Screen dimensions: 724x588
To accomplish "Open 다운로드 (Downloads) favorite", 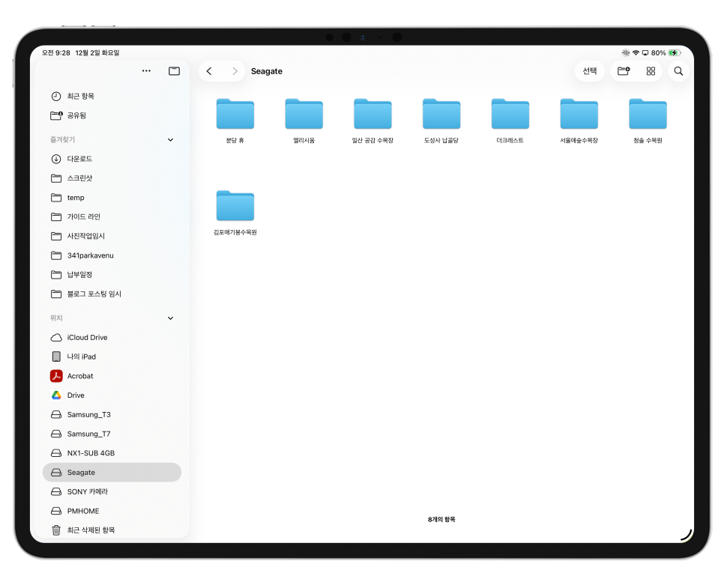I will [x=112, y=159].
